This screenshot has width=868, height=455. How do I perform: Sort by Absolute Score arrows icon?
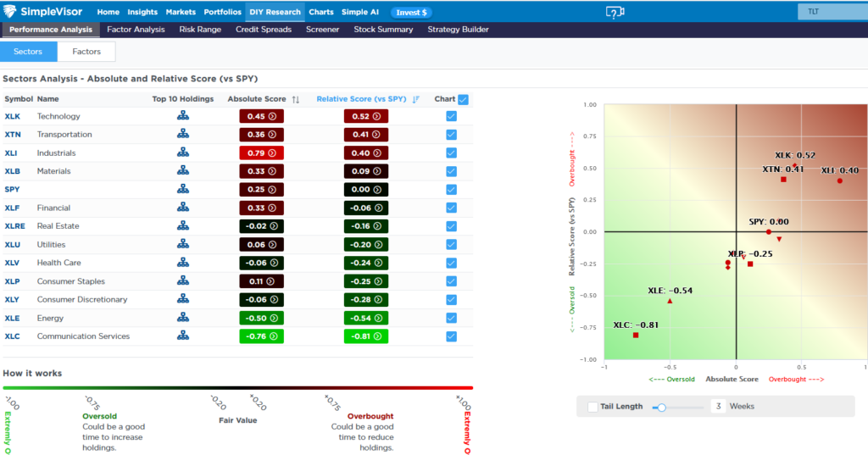click(296, 99)
